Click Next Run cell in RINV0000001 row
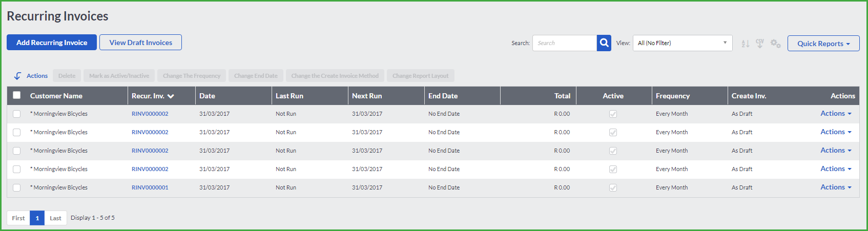The height and width of the screenshot is (231, 868). pyautogui.click(x=367, y=187)
